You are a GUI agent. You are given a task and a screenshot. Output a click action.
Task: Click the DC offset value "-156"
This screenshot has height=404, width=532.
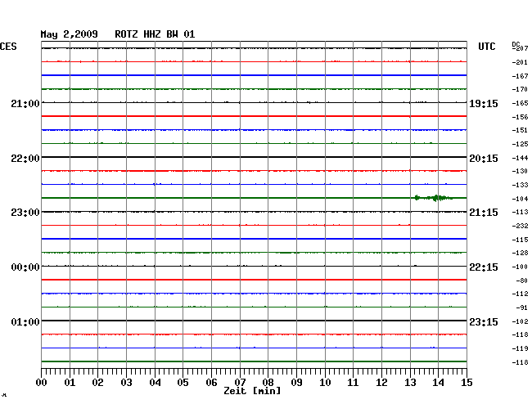point(520,117)
